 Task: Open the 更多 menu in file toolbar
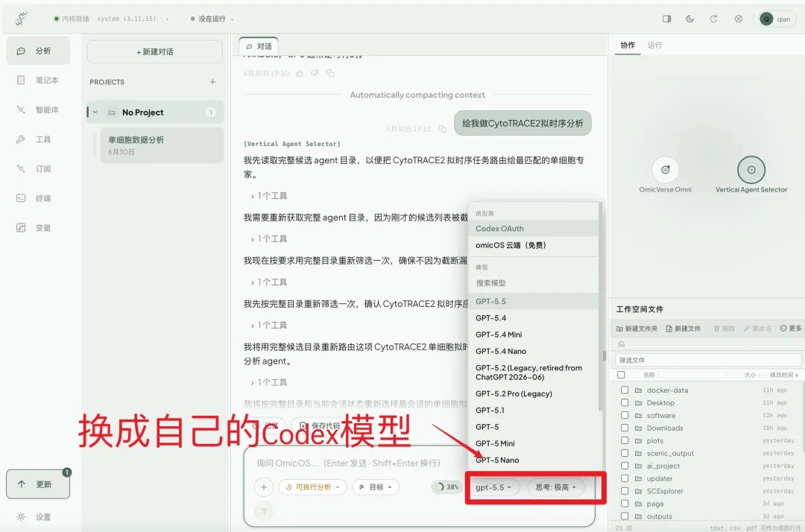pos(791,329)
